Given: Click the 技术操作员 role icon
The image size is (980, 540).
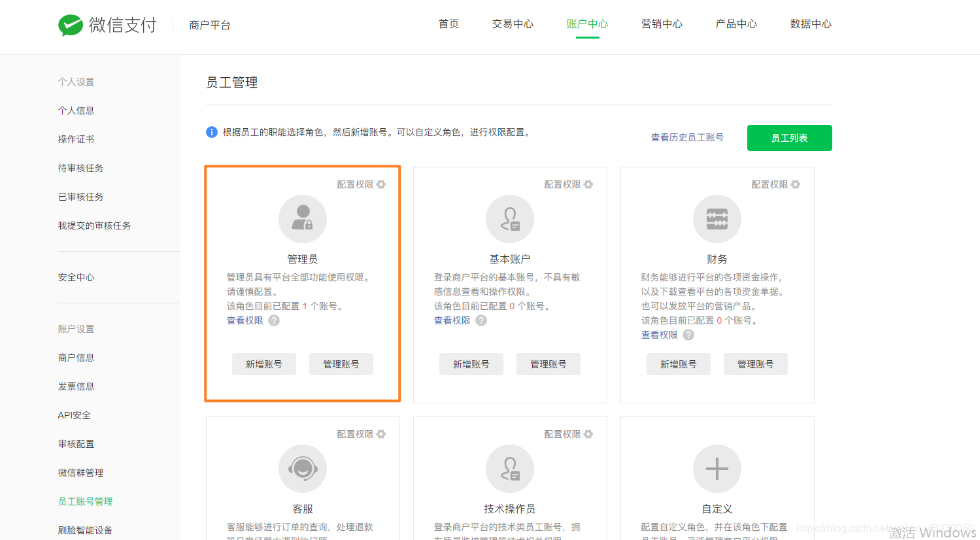Looking at the screenshot, I should pos(510,469).
